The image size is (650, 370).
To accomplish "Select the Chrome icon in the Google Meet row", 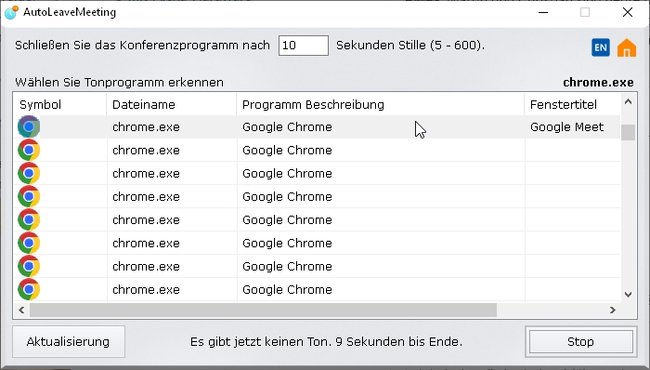I will coord(29,127).
